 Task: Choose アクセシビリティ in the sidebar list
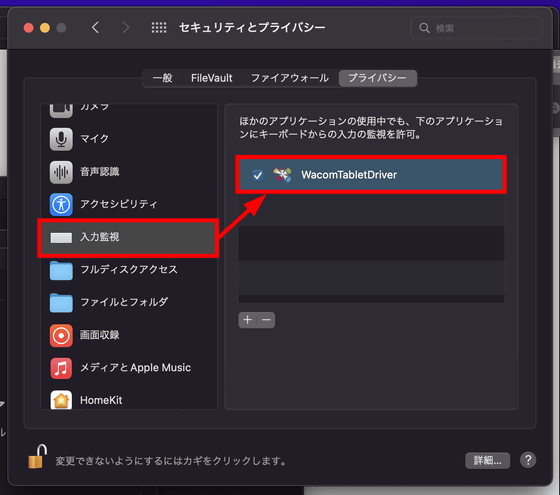[x=119, y=204]
